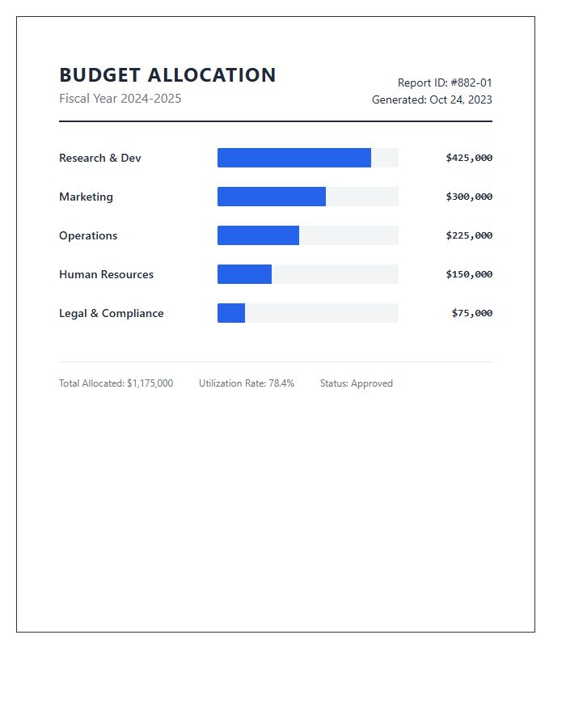Click the Operations budget bar

307,235
